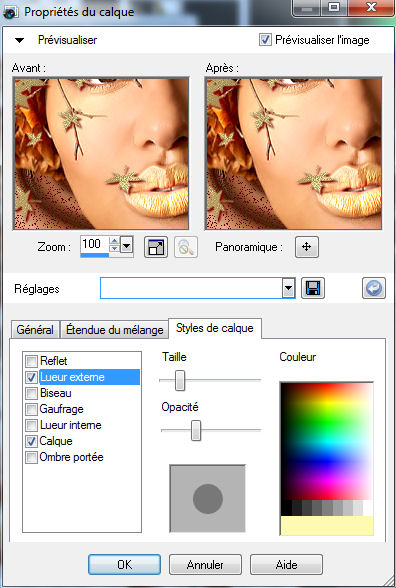Click the gray glow style preview box
The height and width of the screenshot is (588, 396).
click(208, 498)
